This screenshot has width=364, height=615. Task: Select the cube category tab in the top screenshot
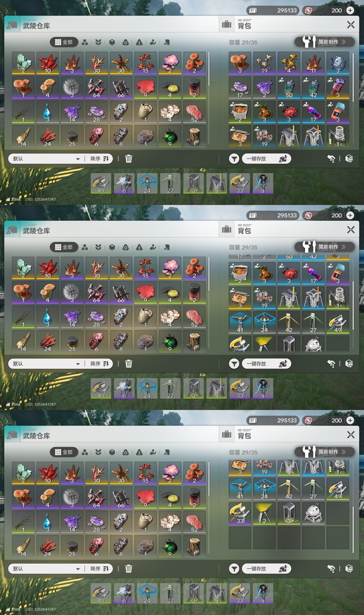coord(112,42)
